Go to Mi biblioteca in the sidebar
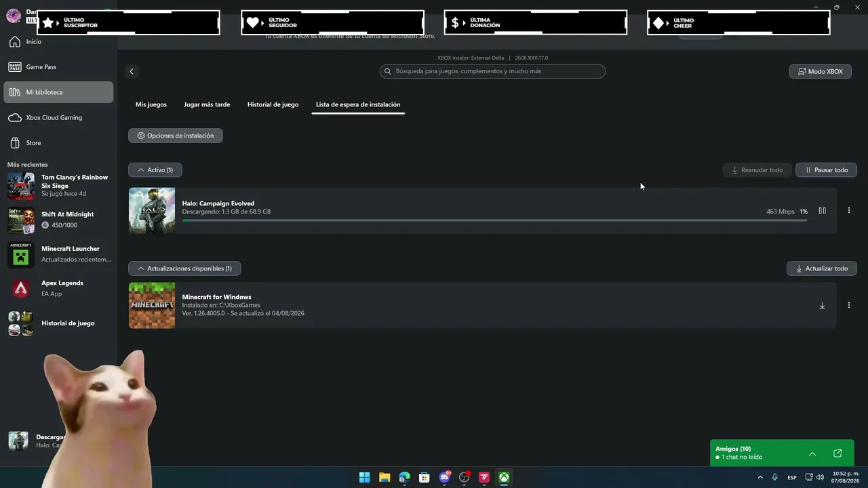 (x=58, y=92)
